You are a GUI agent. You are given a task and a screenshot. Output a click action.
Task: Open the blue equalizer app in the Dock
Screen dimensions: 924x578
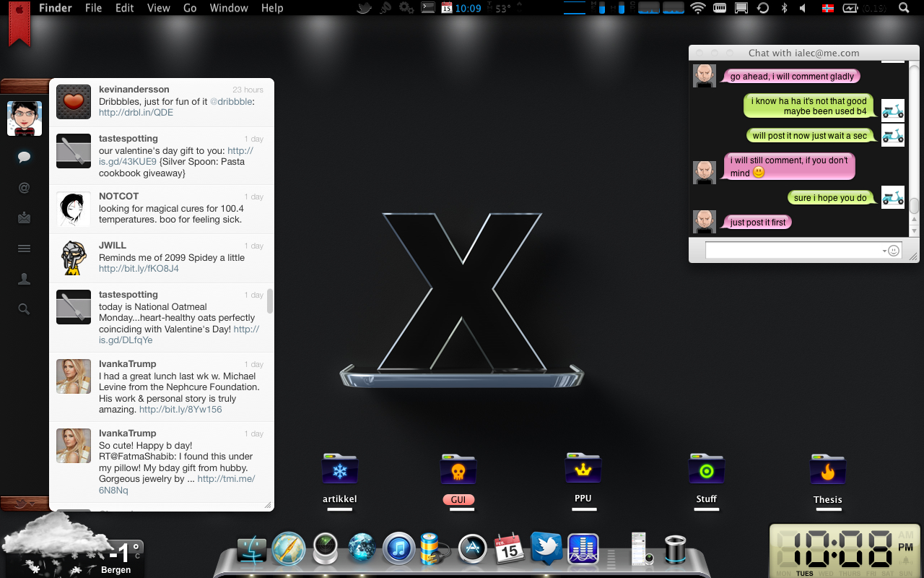tap(583, 549)
